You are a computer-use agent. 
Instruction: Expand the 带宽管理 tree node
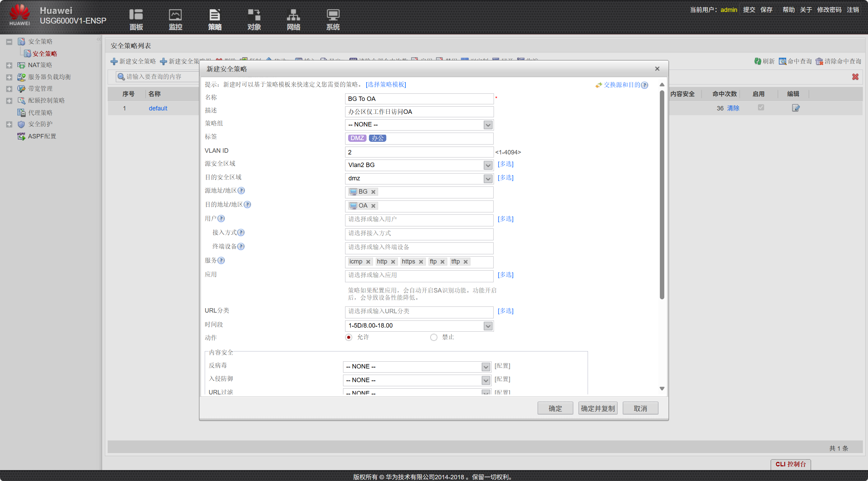(9, 89)
